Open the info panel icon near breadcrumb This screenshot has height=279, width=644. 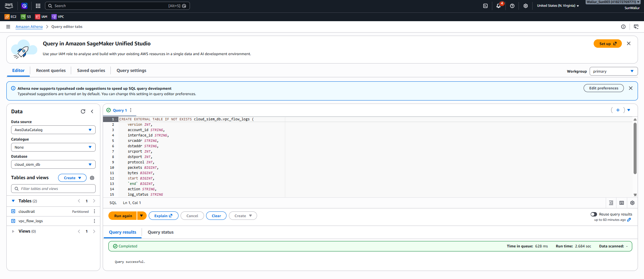pos(623,27)
